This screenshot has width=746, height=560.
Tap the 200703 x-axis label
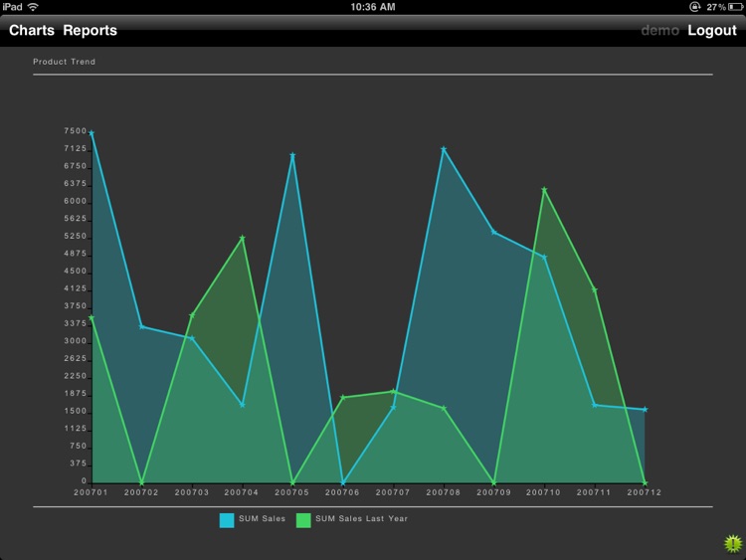coord(192,492)
